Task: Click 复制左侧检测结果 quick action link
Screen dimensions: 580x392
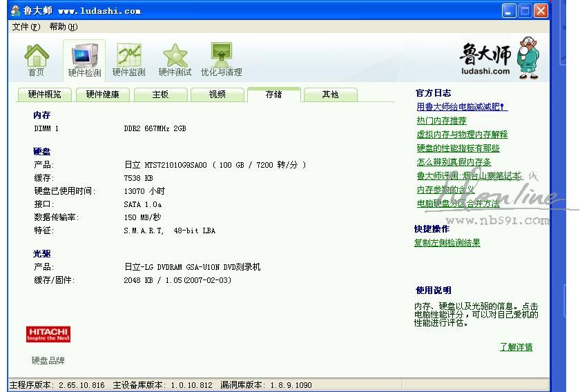Action: pyautogui.click(x=447, y=243)
